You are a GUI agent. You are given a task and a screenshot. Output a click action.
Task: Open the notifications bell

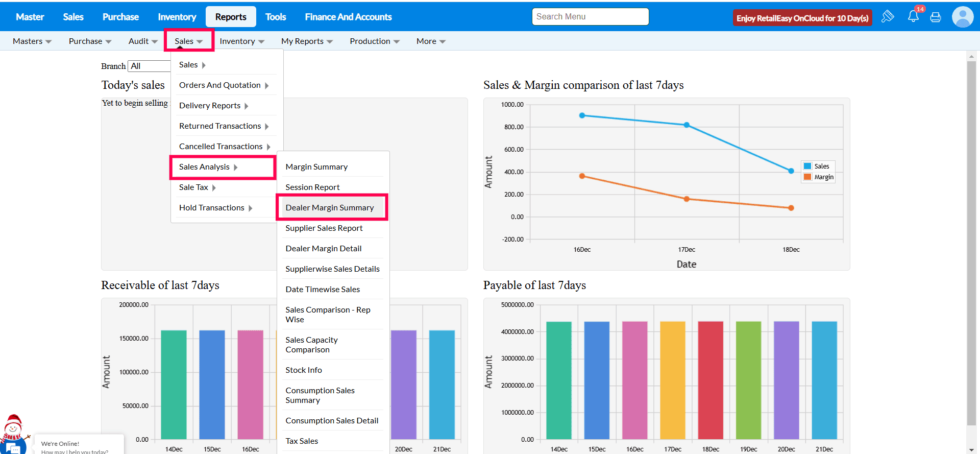[x=913, y=17]
